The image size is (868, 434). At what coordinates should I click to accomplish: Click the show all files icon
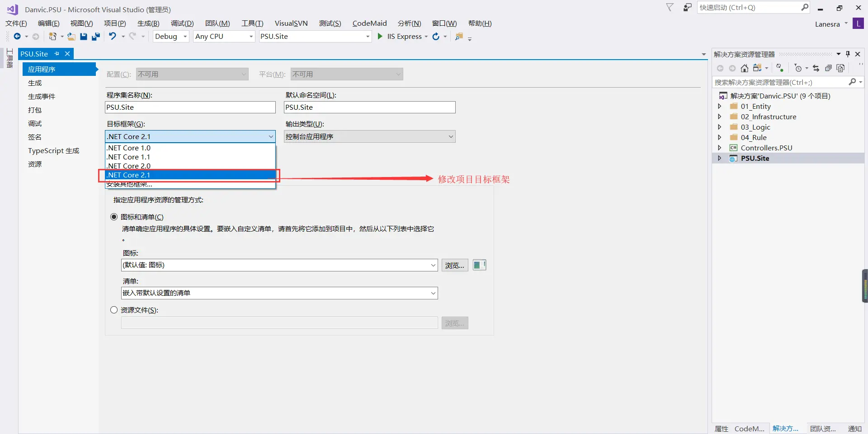[x=840, y=68]
